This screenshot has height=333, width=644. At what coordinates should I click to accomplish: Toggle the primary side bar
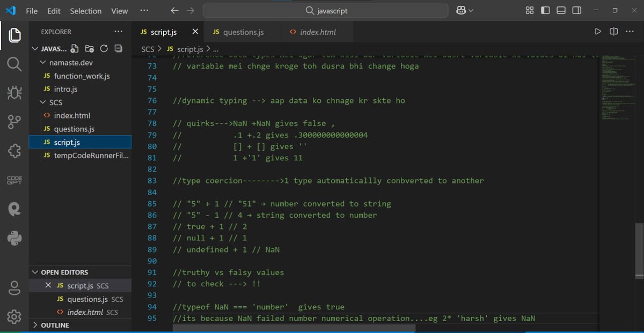coord(545,11)
